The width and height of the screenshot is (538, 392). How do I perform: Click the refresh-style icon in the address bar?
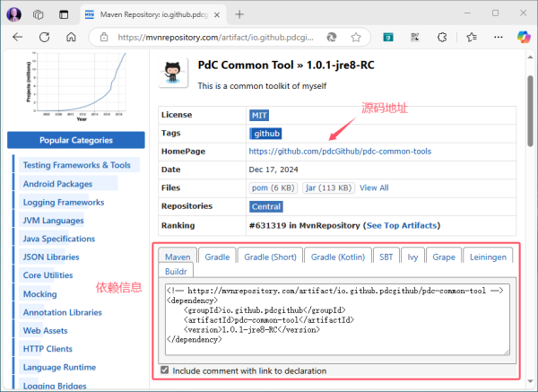(x=332, y=37)
